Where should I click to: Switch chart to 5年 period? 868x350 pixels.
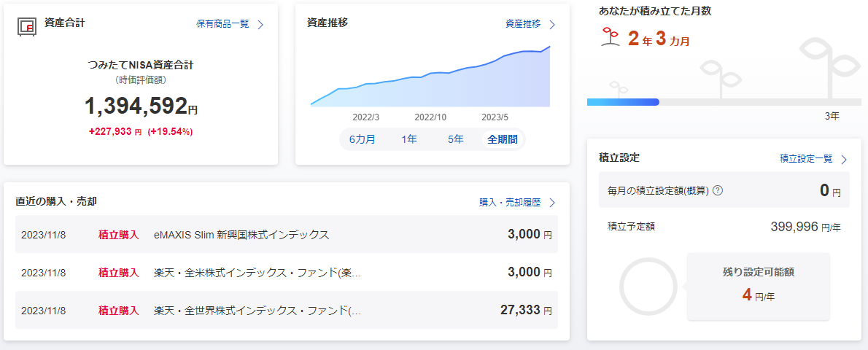(x=455, y=139)
